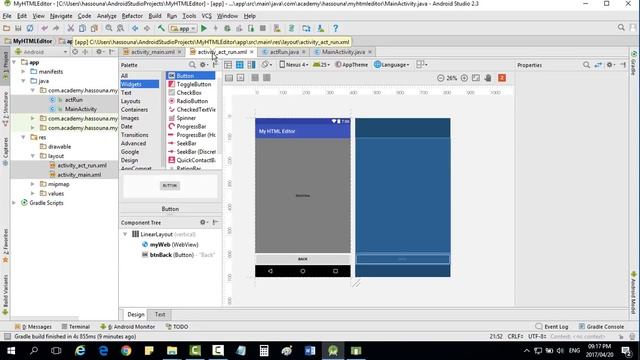Zoom out the design surface

click(x=440, y=78)
